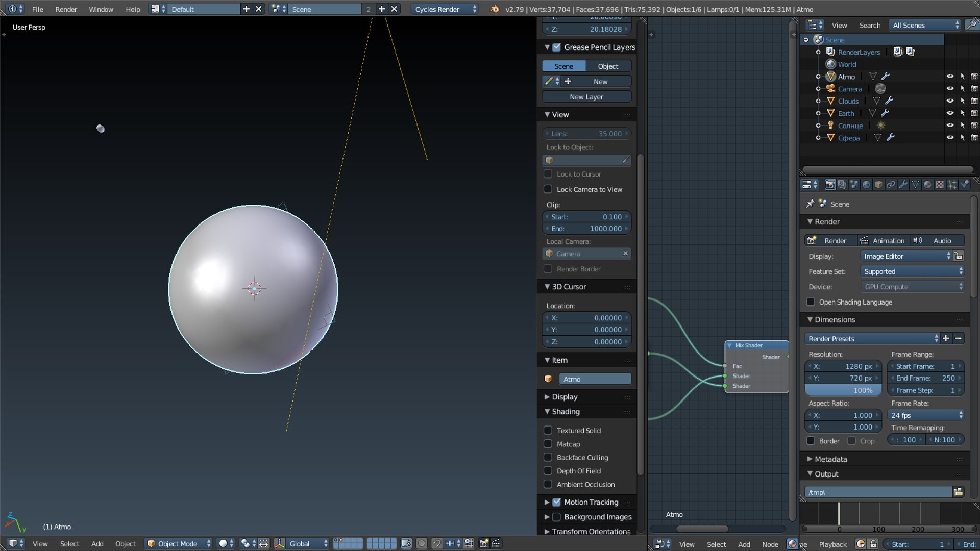Image resolution: width=980 pixels, height=551 pixels.
Task: Open the Object Mode selector dropdown
Action: [x=179, y=544]
